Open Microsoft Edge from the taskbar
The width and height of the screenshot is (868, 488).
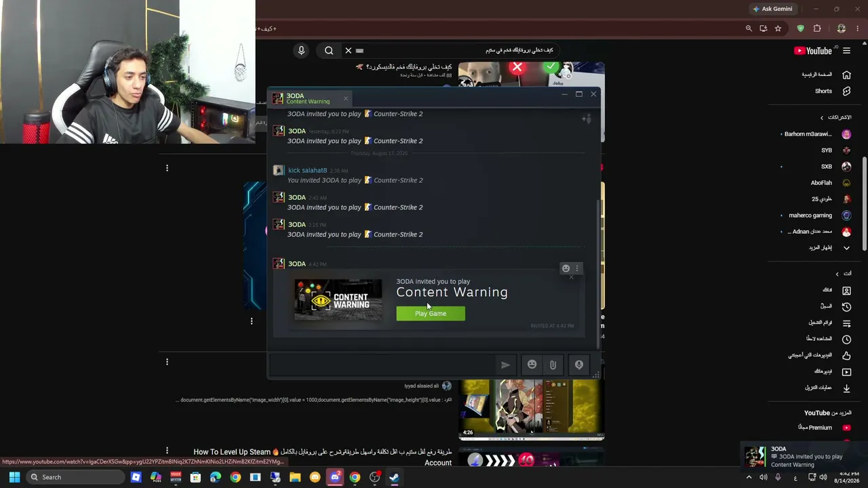(x=216, y=477)
